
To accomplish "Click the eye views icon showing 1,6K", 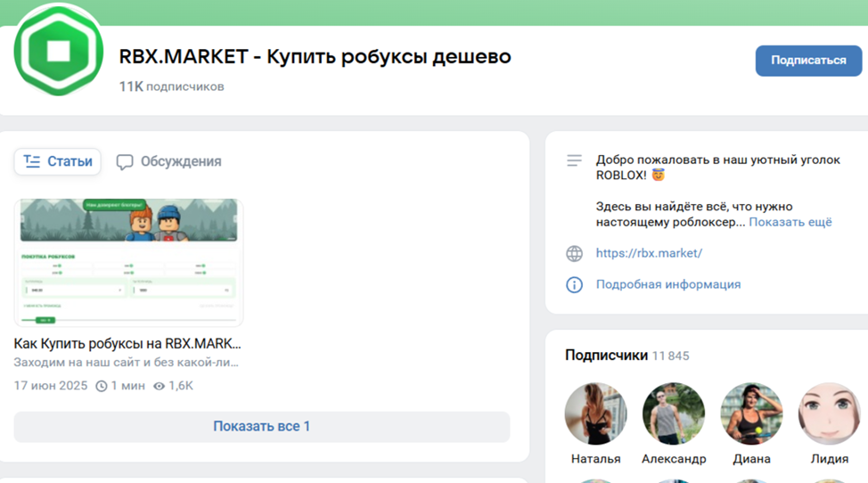I will (x=160, y=386).
